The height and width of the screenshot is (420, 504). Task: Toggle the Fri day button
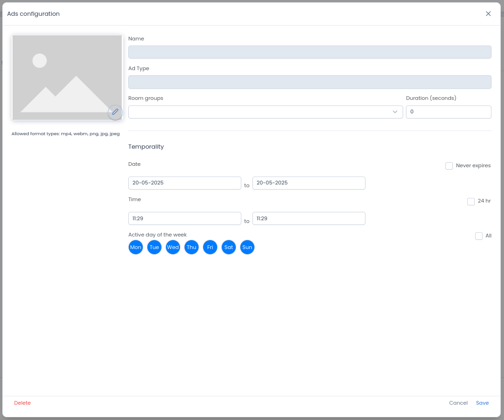210,247
